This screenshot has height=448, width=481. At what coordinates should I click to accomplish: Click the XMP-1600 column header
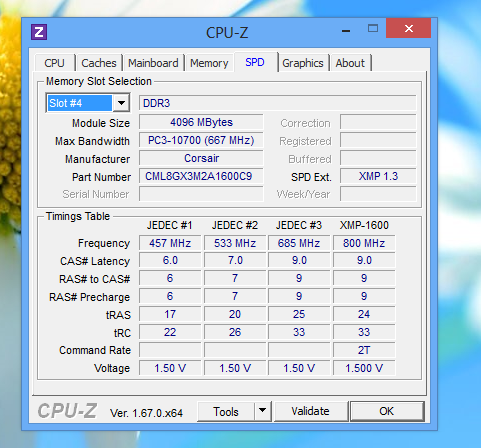[x=364, y=225]
